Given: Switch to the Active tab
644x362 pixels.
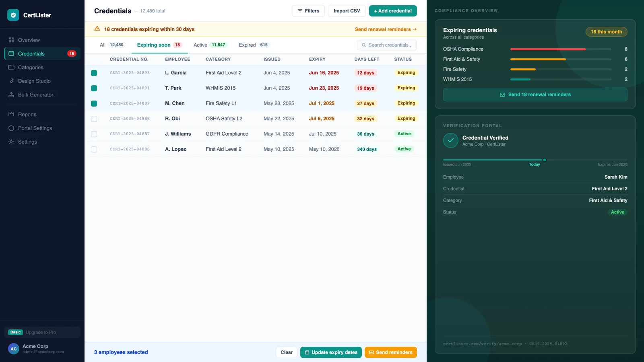Looking at the screenshot, I should (209, 45).
